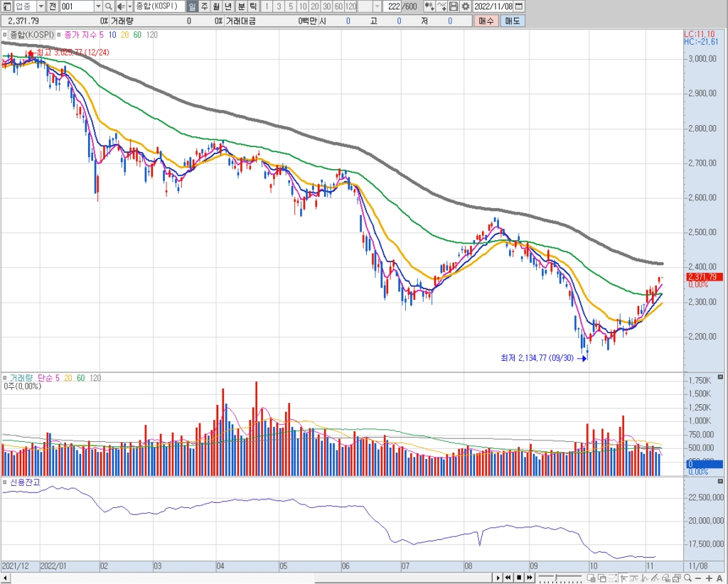This screenshot has height=584, width=728.
Task: Switch to monthly (월) chart period
Action: coord(217,6)
